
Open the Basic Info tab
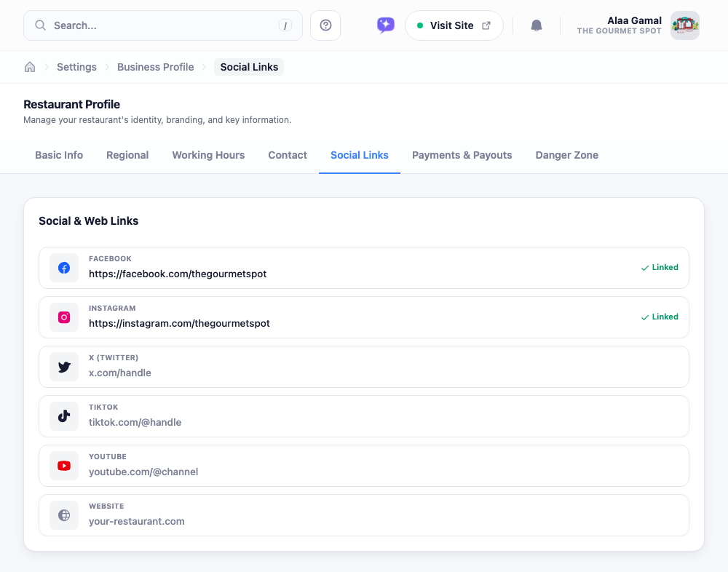(x=59, y=155)
